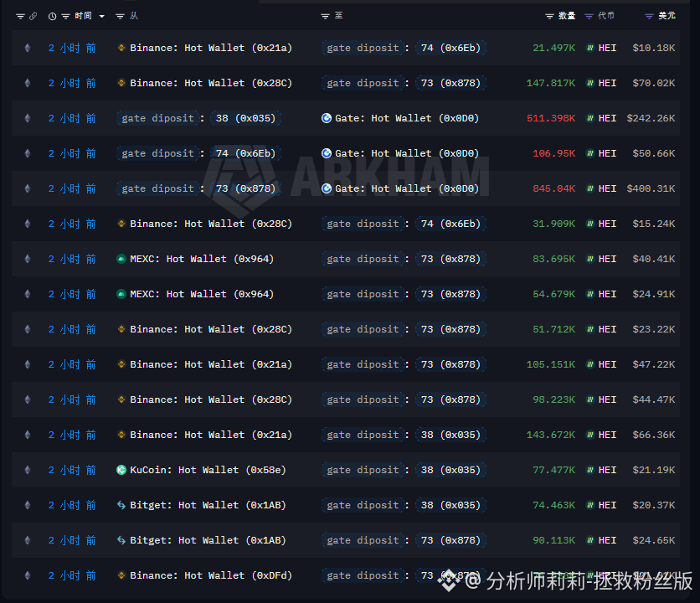Open gate diposit: 73 (0x878) recipient in the 105.151K row
This screenshot has height=603, width=700.
404,364
